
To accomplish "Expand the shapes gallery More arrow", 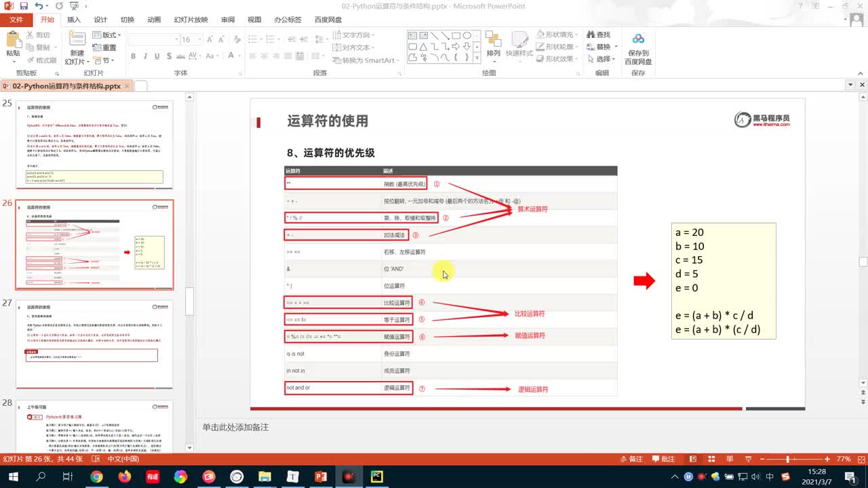I will [x=477, y=59].
